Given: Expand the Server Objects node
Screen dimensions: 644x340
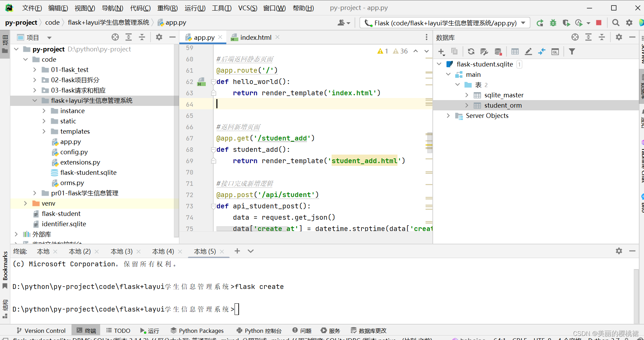Looking at the screenshot, I should click(x=448, y=116).
